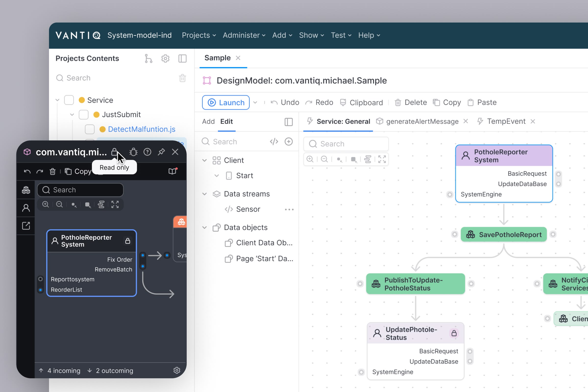Collapse the Client tree group
Viewport: 588px width, 392px height.
tap(205, 160)
